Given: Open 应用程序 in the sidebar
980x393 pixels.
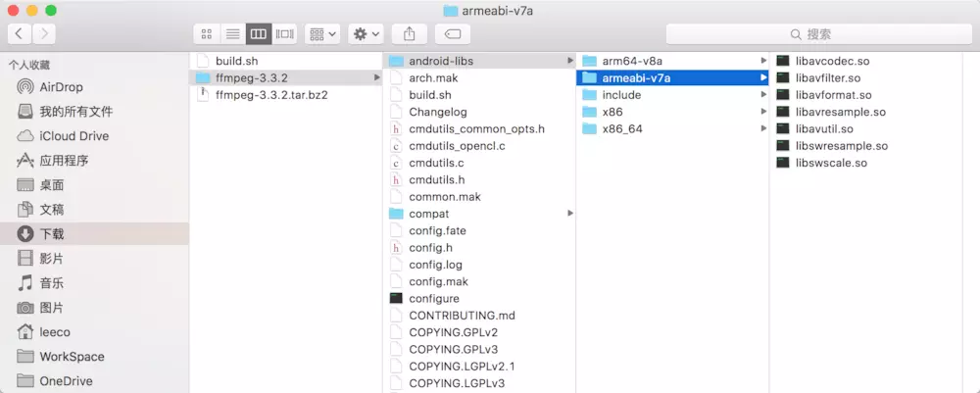Looking at the screenshot, I should click(x=94, y=161).
